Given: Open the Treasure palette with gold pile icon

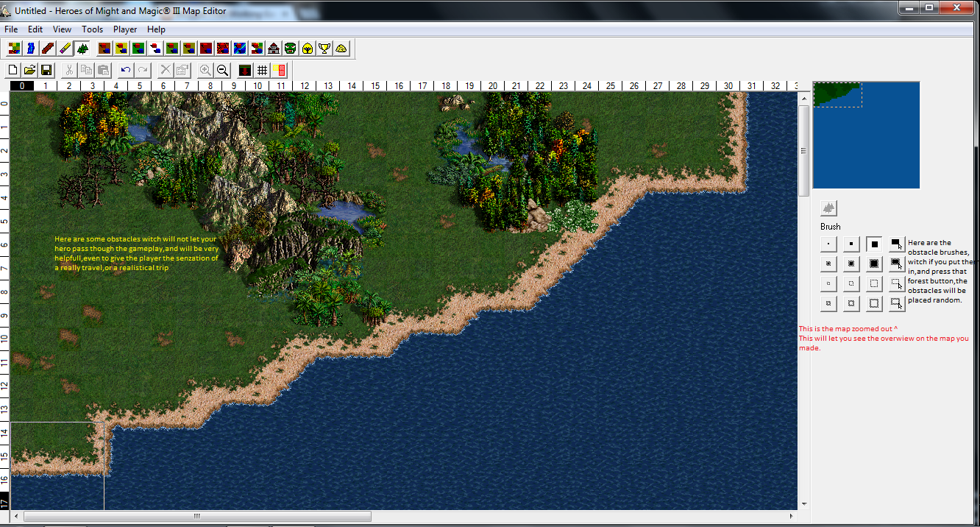Looking at the screenshot, I should coord(341,49).
